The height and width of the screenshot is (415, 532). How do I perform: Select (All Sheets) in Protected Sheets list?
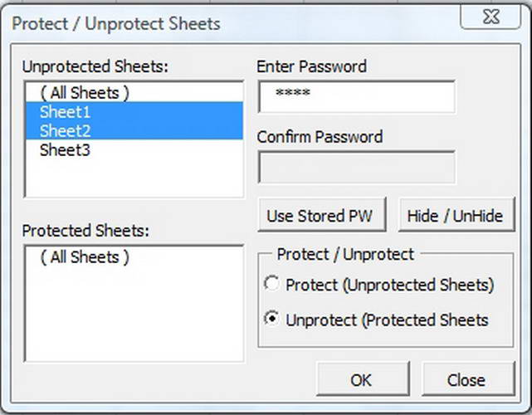click(85, 257)
